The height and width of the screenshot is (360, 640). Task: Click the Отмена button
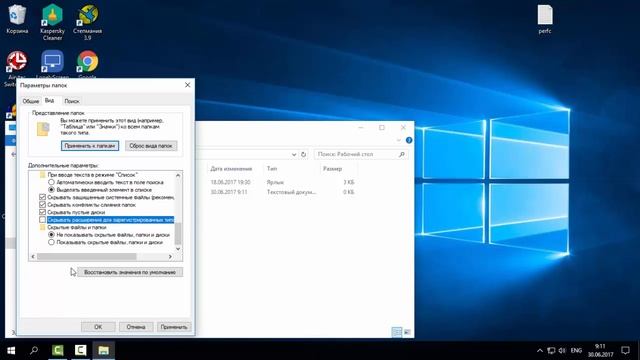tap(136, 327)
